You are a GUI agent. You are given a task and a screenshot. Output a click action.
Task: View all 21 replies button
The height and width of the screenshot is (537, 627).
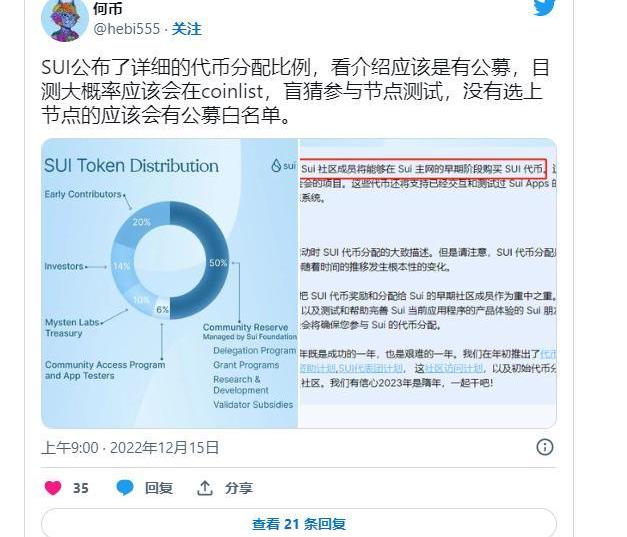point(299,523)
